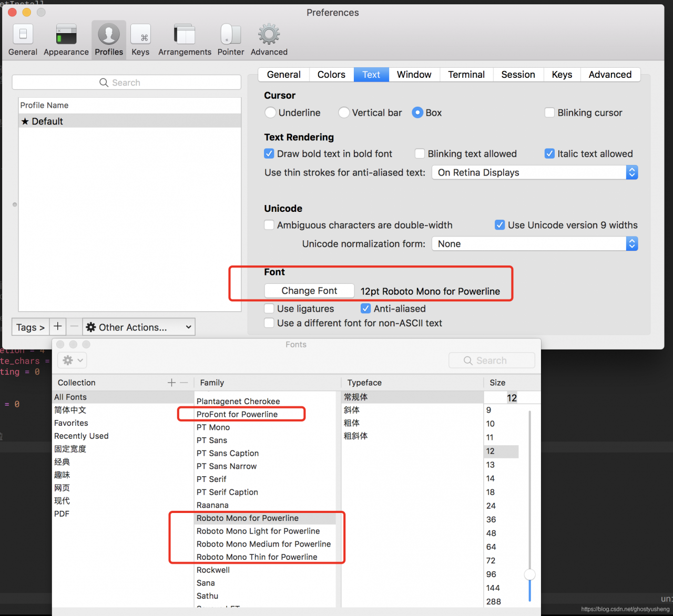Remove font collection with minus icon
Image resolution: width=673 pixels, height=616 pixels.
(183, 383)
